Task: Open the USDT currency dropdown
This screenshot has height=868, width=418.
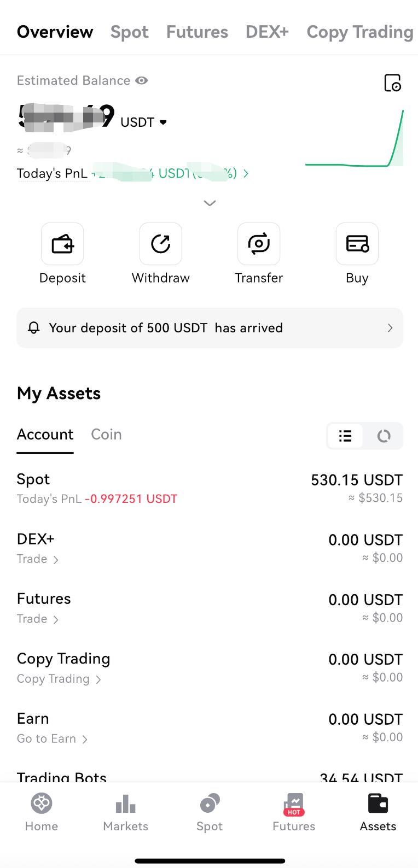Action: tap(162, 122)
